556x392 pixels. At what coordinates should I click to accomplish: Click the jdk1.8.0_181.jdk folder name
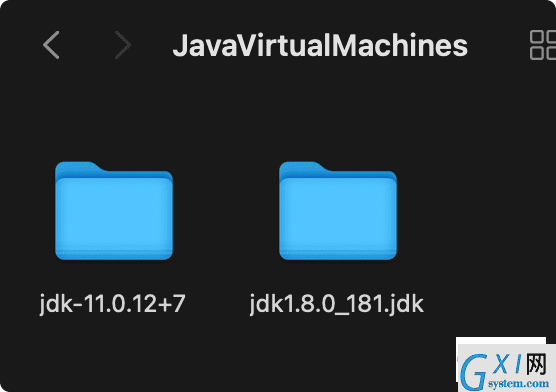click(x=337, y=304)
